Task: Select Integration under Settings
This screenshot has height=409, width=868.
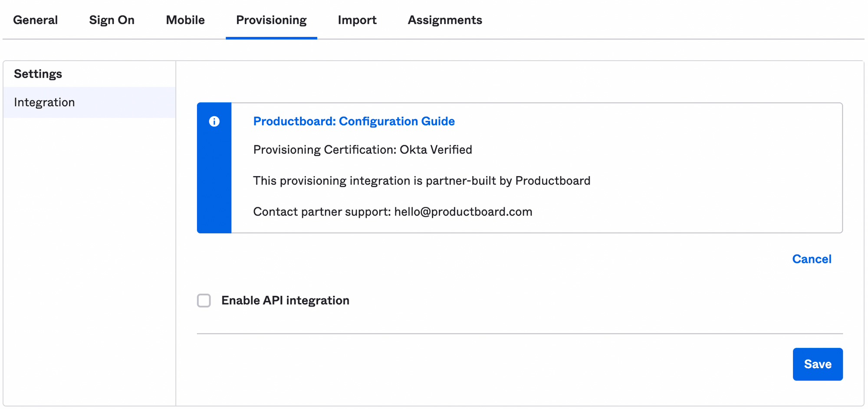Action: [x=44, y=102]
